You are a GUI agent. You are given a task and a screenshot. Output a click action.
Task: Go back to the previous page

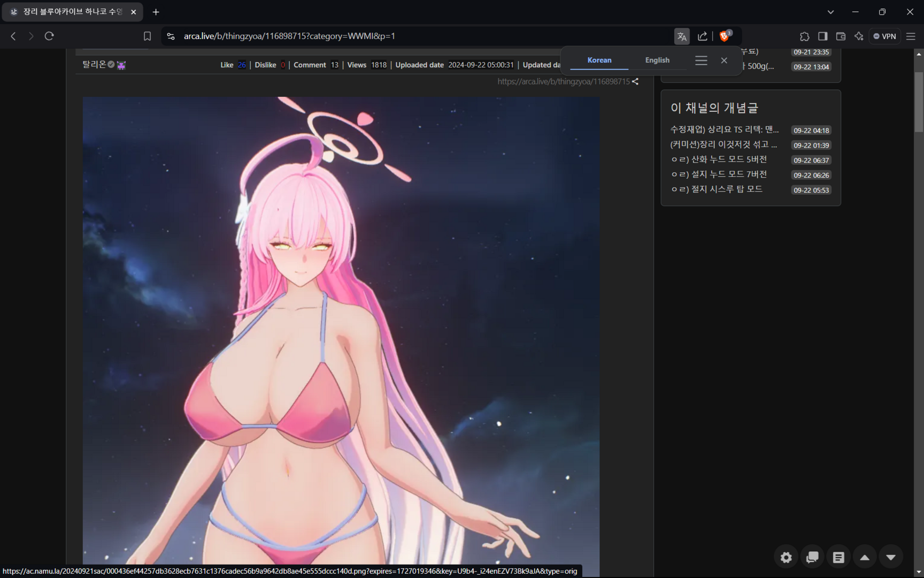point(13,36)
